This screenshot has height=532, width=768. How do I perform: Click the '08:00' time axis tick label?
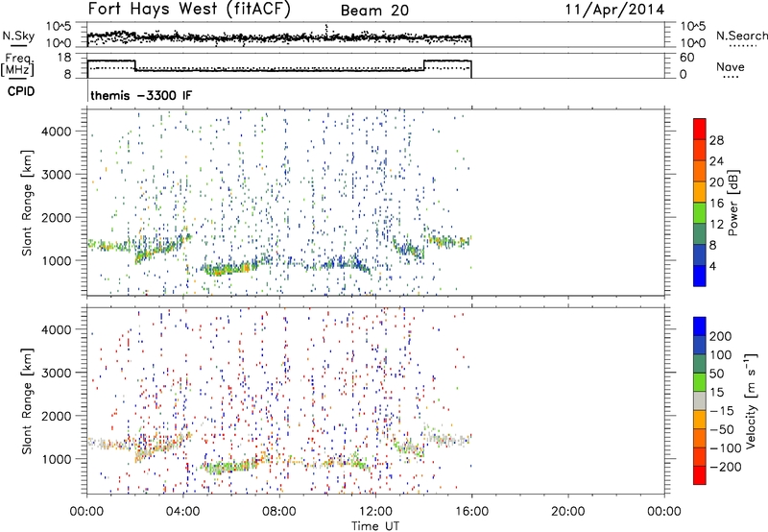pyautogui.click(x=279, y=512)
